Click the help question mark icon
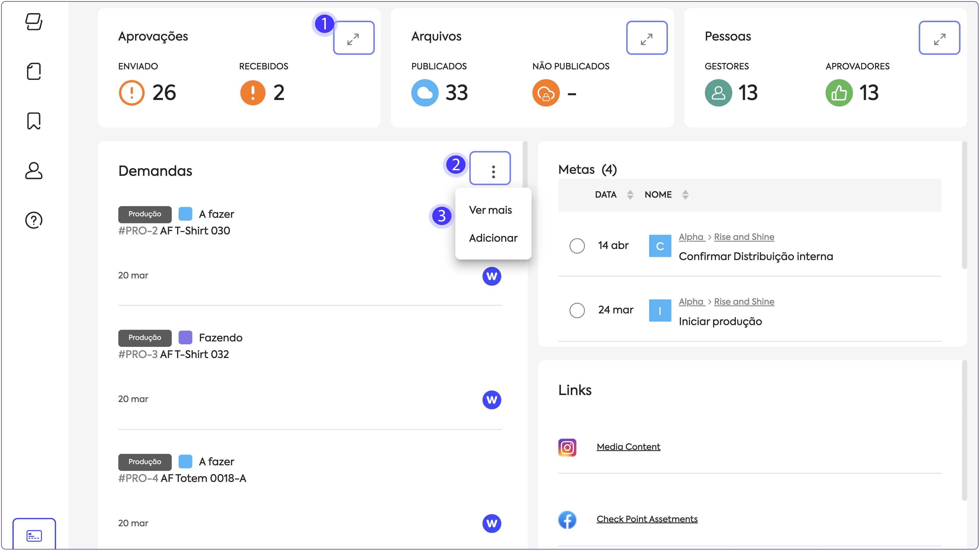Screen dimensions: 980x551 coord(34,220)
